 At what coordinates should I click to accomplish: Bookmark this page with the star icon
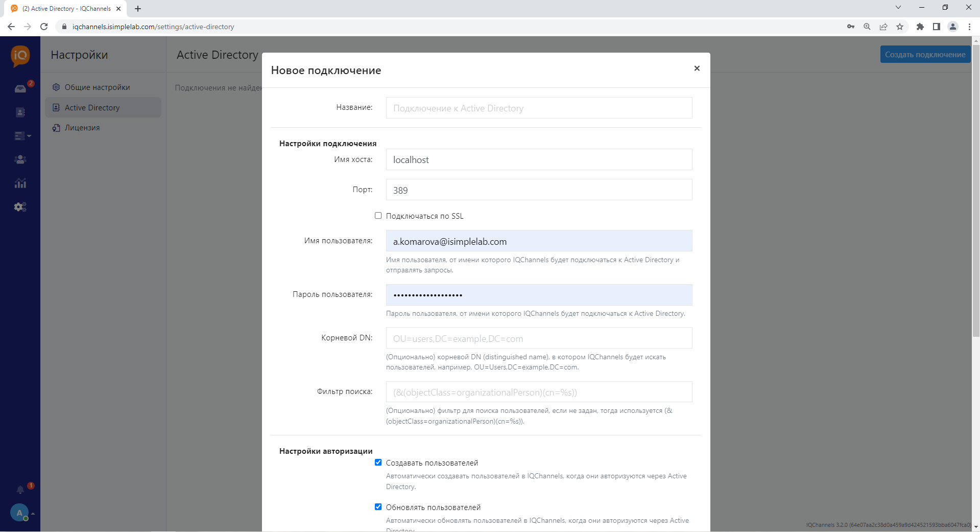click(900, 27)
